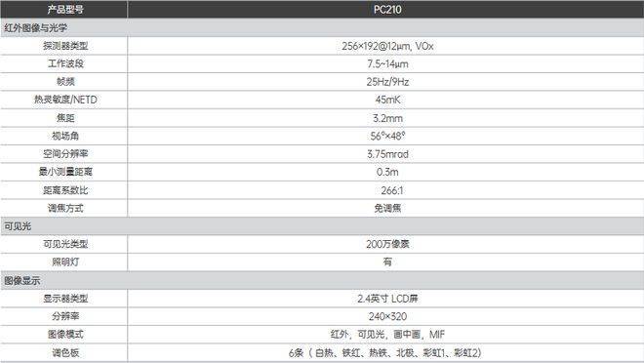Click the 热灵敏度/NETD label
This screenshot has height=363, width=644.
65,100
